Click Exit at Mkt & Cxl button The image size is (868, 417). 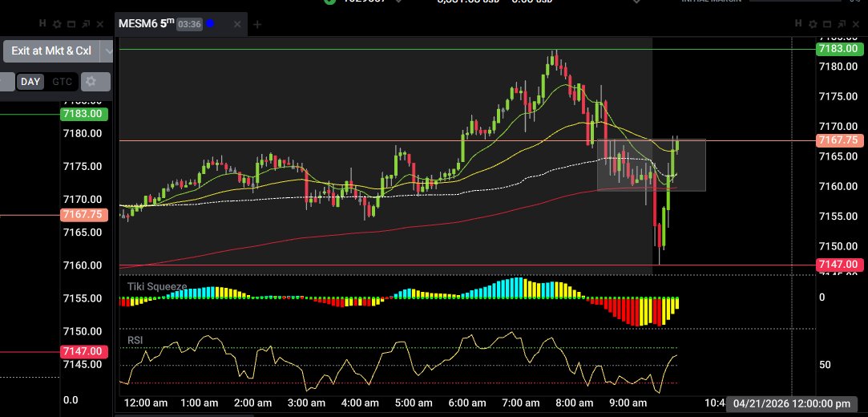(51, 51)
